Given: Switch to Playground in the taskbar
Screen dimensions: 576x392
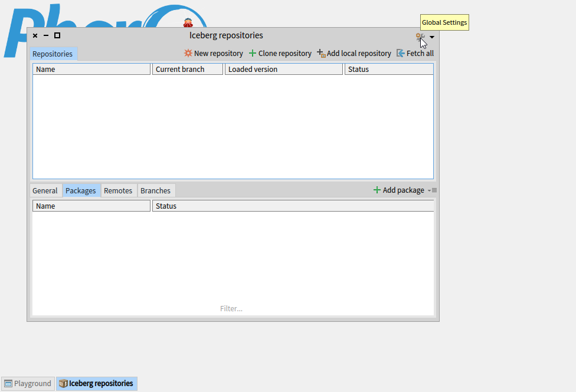Looking at the screenshot, I should pyautogui.click(x=28, y=384).
